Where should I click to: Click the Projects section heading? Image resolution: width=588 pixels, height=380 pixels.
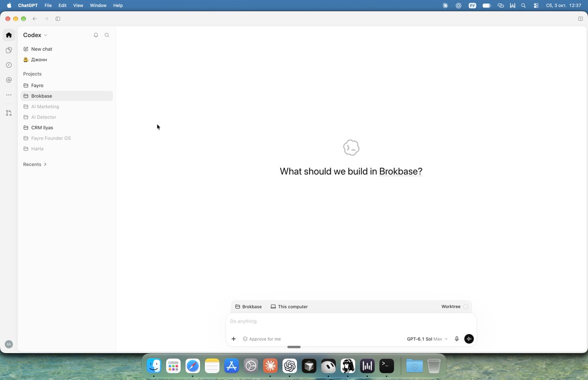tap(32, 74)
